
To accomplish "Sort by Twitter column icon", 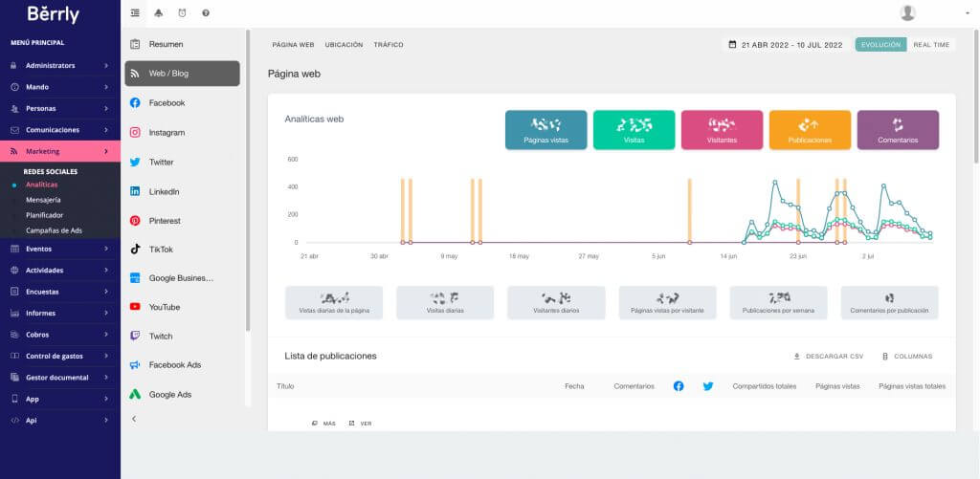I will 707,386.
